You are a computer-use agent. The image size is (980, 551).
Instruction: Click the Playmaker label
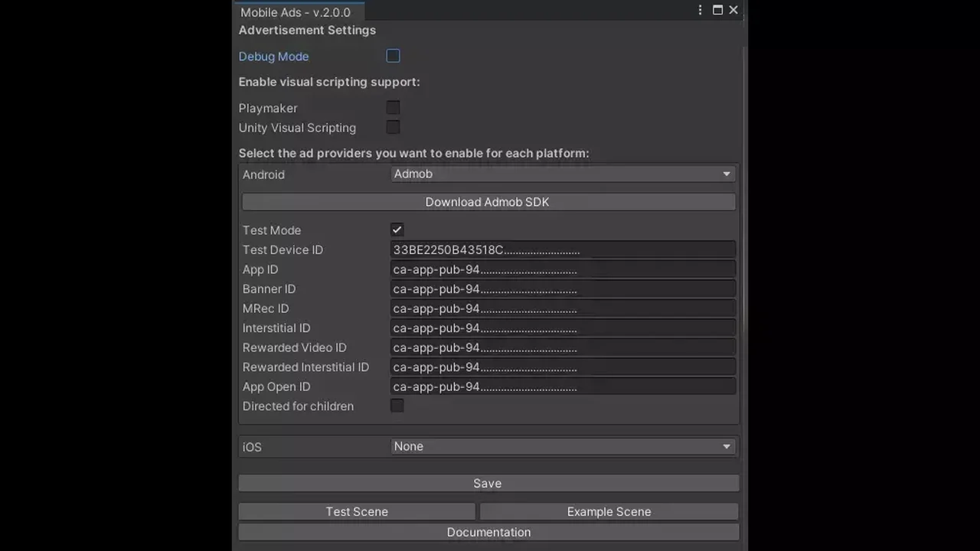[268, 108]
